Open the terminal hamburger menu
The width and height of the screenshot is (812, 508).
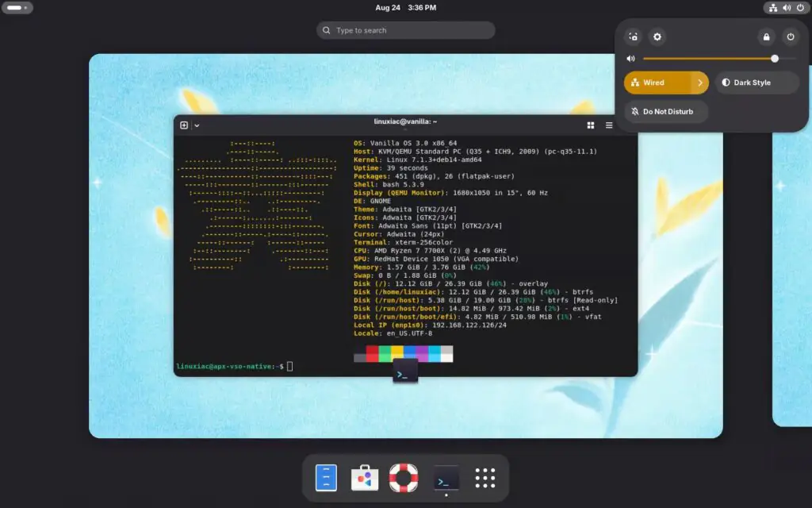point(609,125)
